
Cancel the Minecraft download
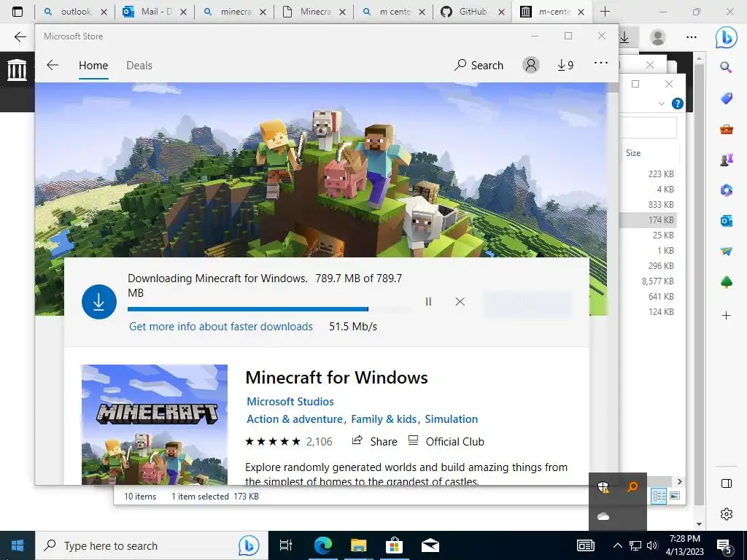(x=460, y=301)
